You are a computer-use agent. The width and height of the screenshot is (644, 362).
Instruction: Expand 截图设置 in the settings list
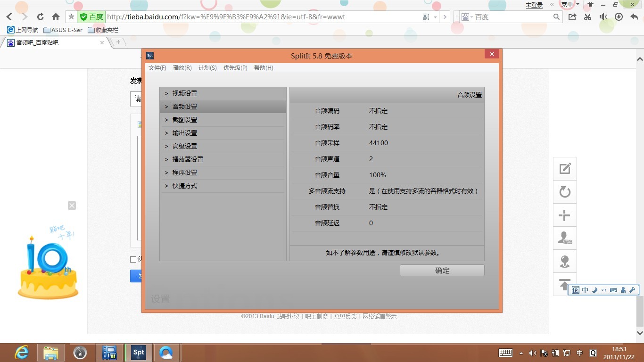(223, 120)
